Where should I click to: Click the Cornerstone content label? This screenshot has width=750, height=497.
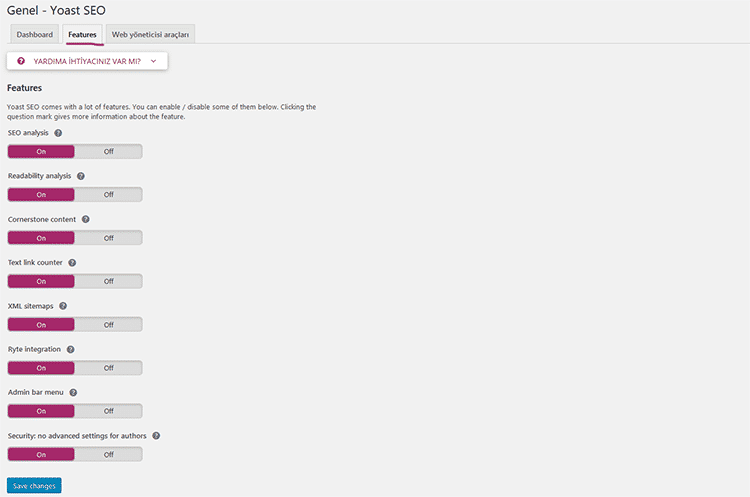pos(42,219)
